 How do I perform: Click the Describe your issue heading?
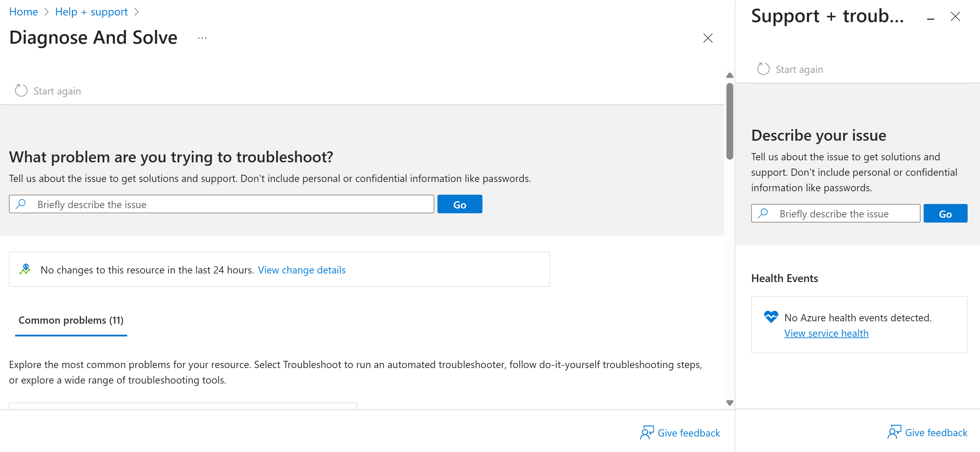[818, 135]
